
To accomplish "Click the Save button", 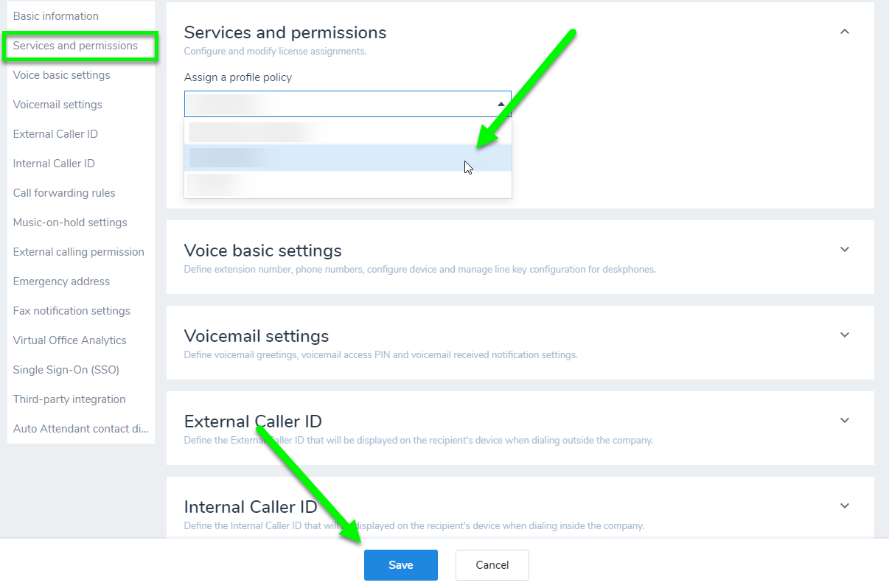I will click(x=401, y=565).
